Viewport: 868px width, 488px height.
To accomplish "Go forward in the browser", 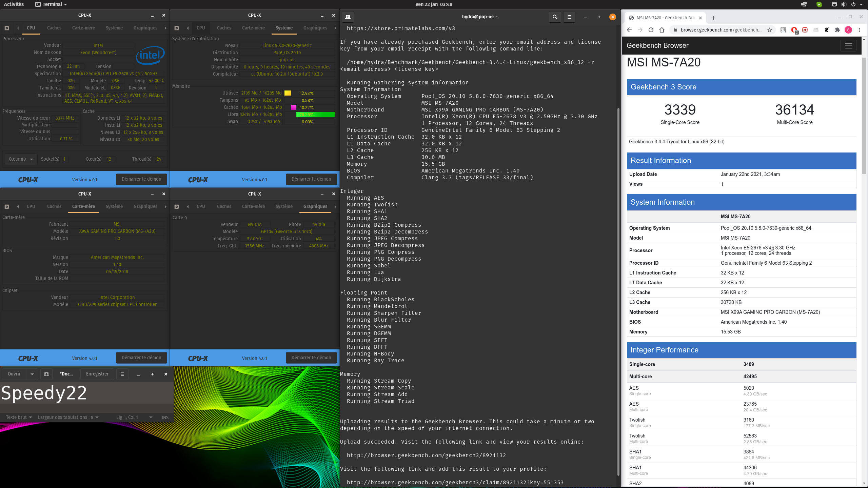I will click(x=640, y=30).
